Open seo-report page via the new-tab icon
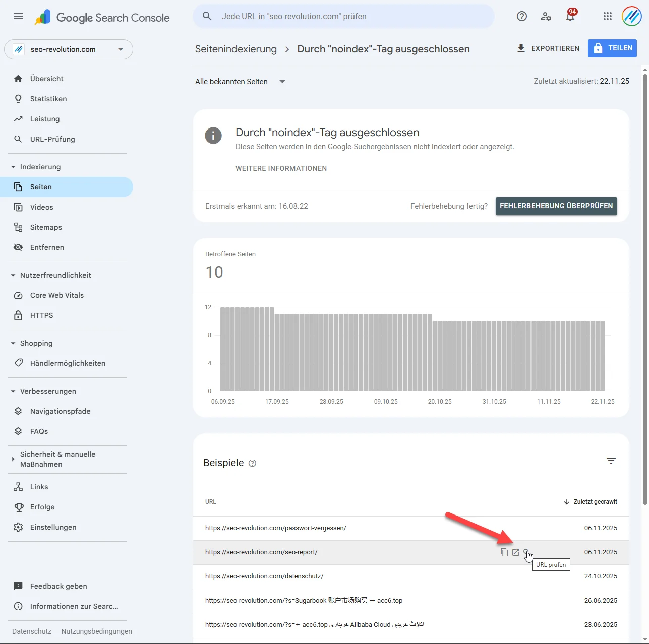Viewport: 649px width, 644px height. pyautogui.click(x=515, y=552)
